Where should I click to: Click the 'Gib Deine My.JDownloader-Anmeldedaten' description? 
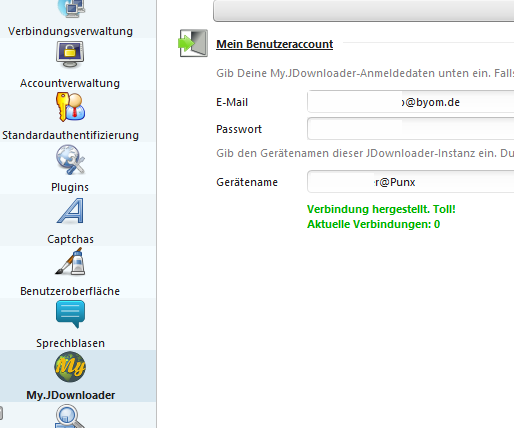[x=365, y=73]
